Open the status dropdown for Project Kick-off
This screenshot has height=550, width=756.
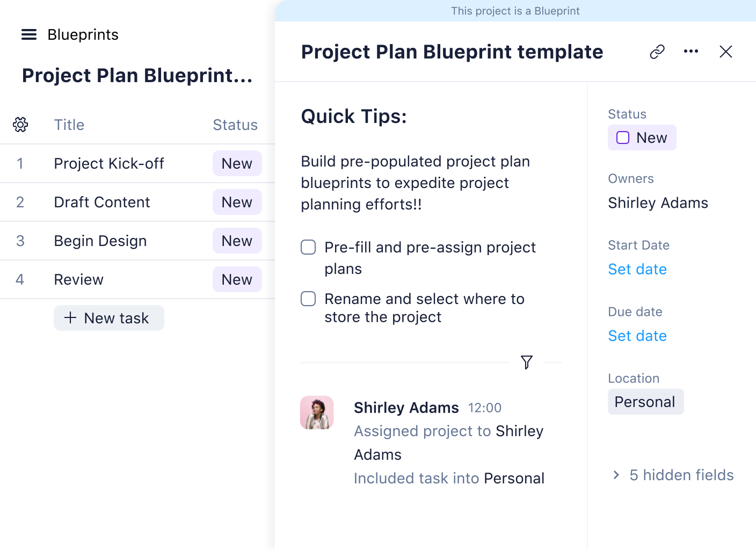(x=237, y=163)
